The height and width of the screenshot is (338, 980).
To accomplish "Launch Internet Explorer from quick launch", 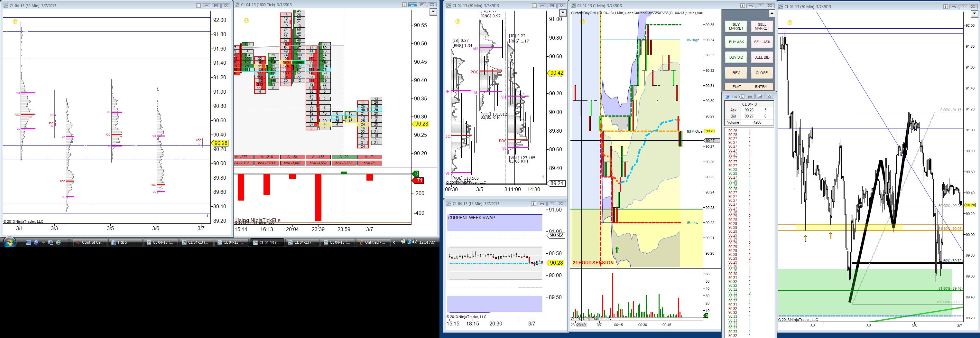I will tap(58, 242).
